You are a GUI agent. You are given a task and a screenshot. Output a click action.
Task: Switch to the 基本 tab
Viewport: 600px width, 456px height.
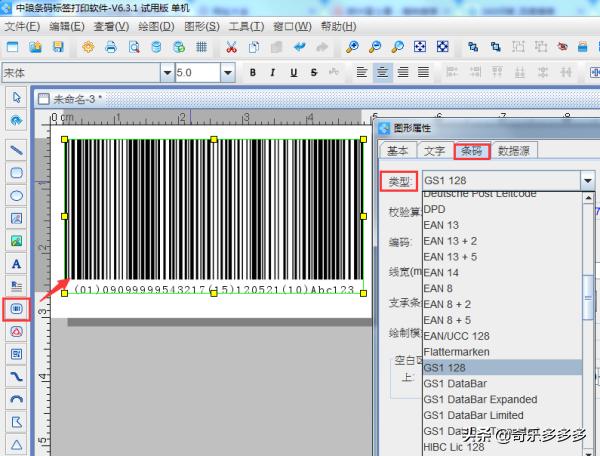[x=397, y=151]
